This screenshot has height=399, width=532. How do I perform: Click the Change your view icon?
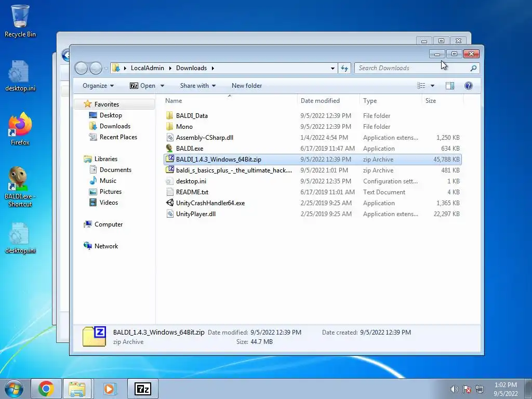coord(421,86)
